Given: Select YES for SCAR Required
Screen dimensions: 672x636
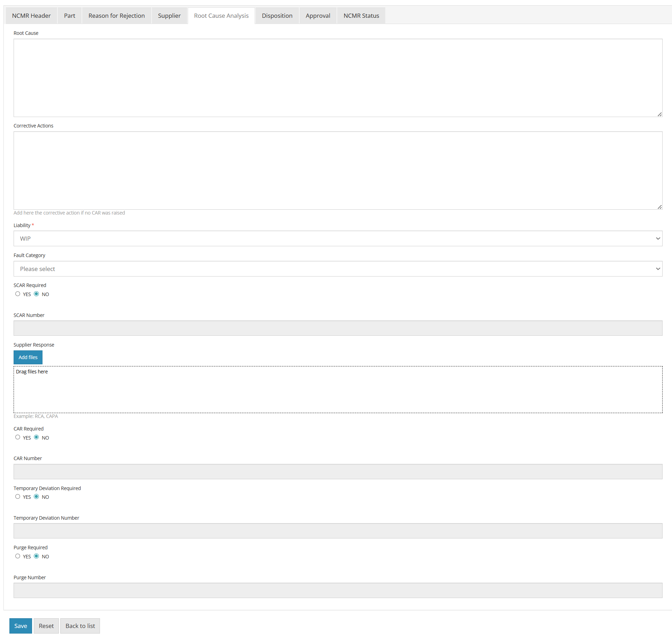Looking at the screenshot, I should pos(18,294).
